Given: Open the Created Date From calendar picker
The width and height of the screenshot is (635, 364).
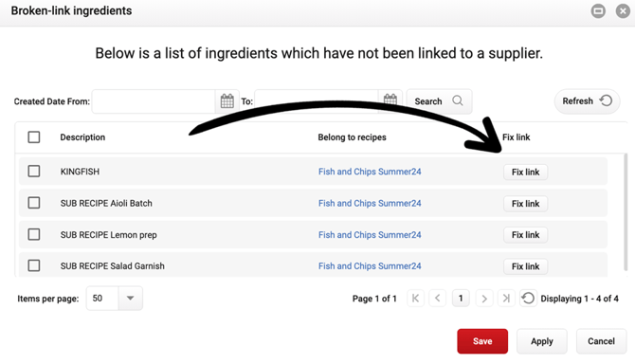Looking at the screenshot, I should tap(227, 101).
